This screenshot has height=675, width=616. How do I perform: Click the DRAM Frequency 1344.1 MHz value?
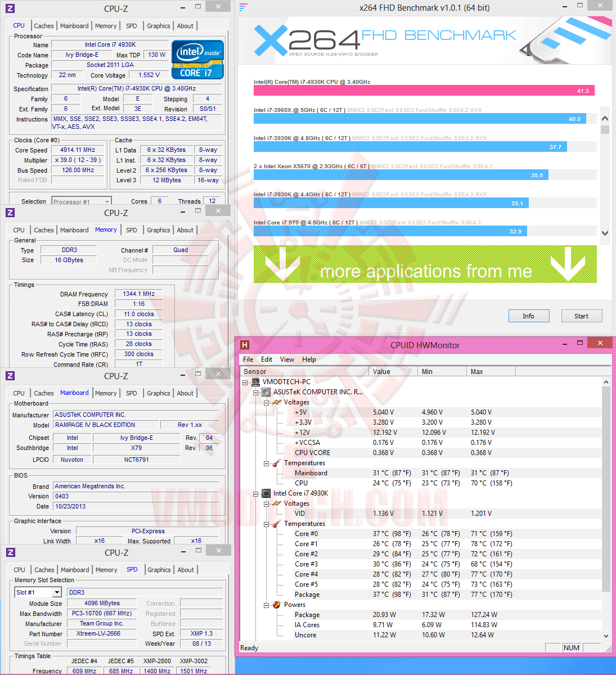[x=139, y=294]
